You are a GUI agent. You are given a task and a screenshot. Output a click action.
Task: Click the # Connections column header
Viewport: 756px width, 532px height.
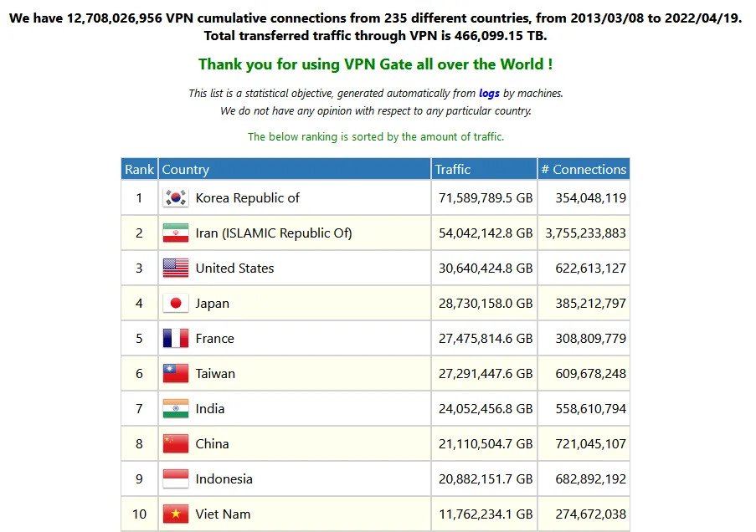pos(584,169)
